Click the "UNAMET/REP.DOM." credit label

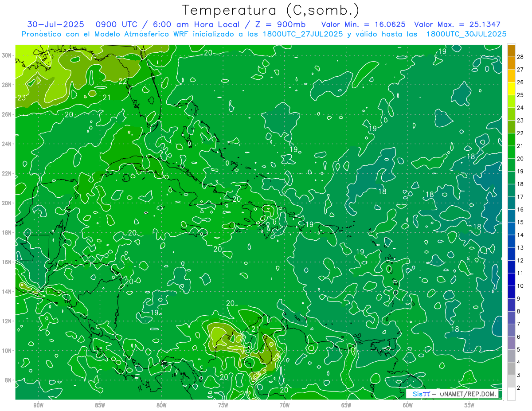point(467,394)
